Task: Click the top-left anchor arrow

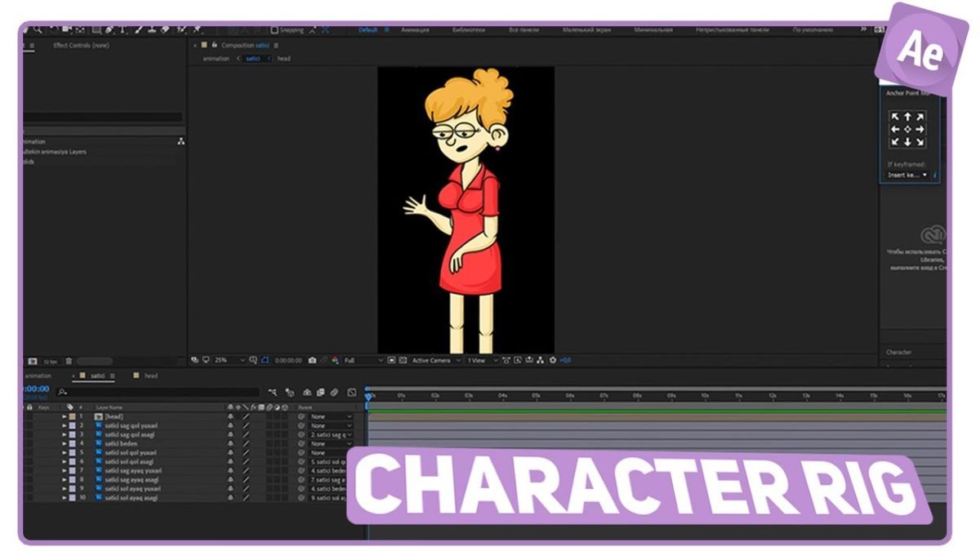Action: (x=895, y=117)
